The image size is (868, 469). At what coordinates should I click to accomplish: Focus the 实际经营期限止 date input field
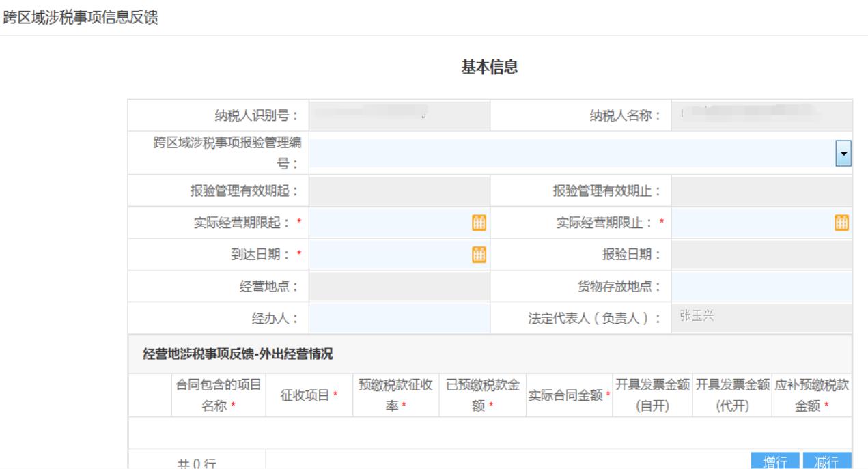pyautogui.click(x=751, y=223)
